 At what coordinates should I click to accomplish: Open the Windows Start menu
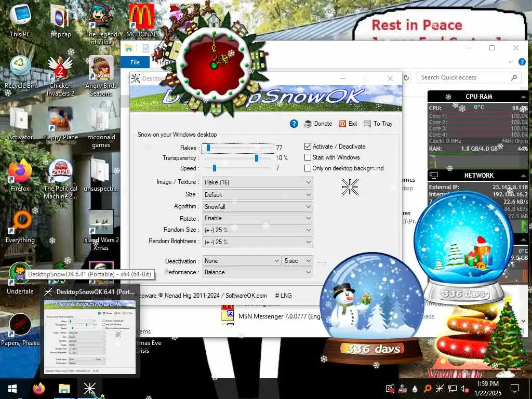12,389
